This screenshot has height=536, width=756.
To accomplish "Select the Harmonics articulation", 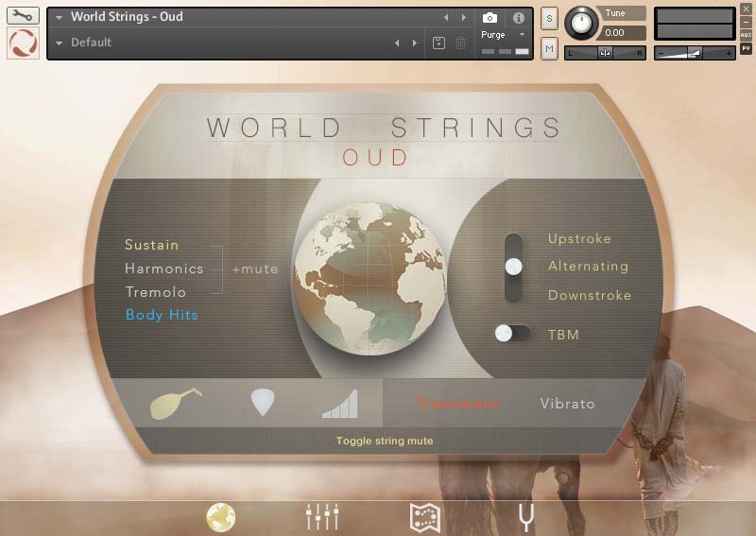I will tap(163, 268).
